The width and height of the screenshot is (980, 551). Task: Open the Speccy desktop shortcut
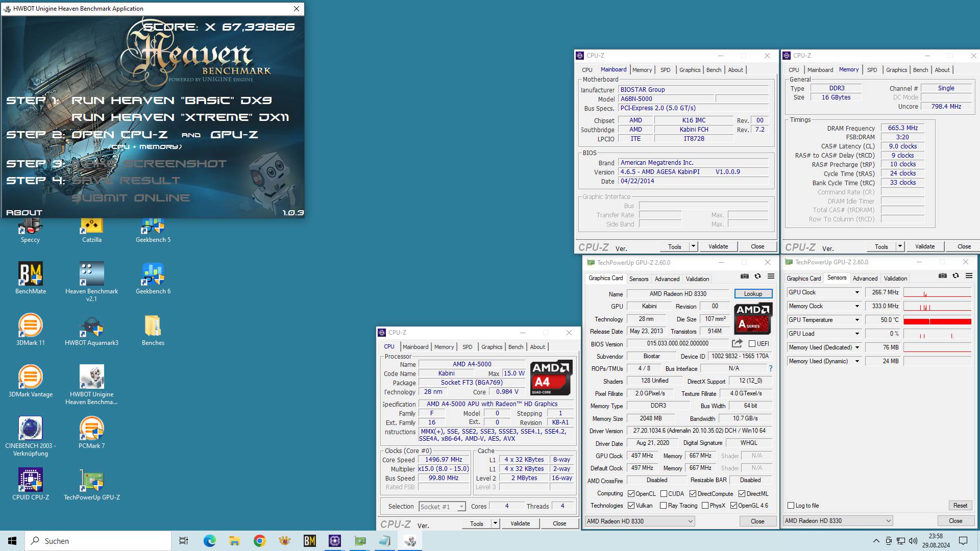coord(30,231)
